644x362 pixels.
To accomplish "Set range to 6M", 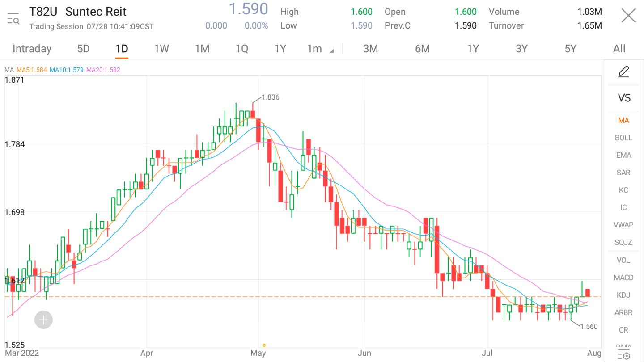I will [x=422, y=49].
